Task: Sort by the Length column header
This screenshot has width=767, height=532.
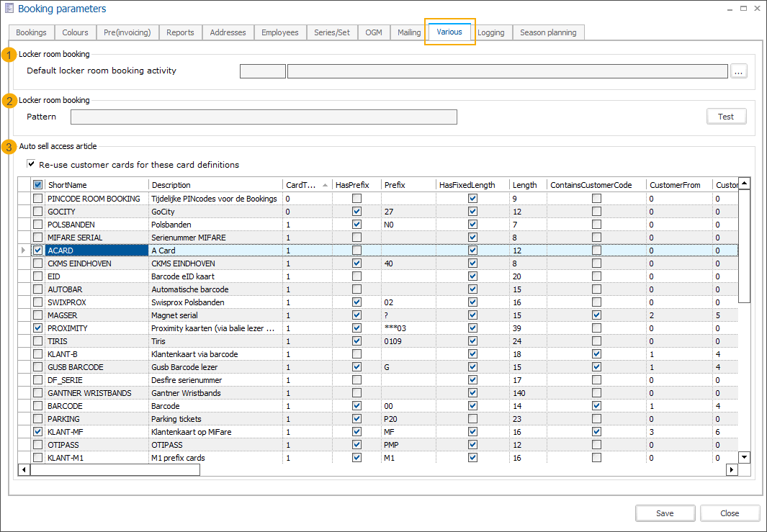Action: [x=529, y=185]
